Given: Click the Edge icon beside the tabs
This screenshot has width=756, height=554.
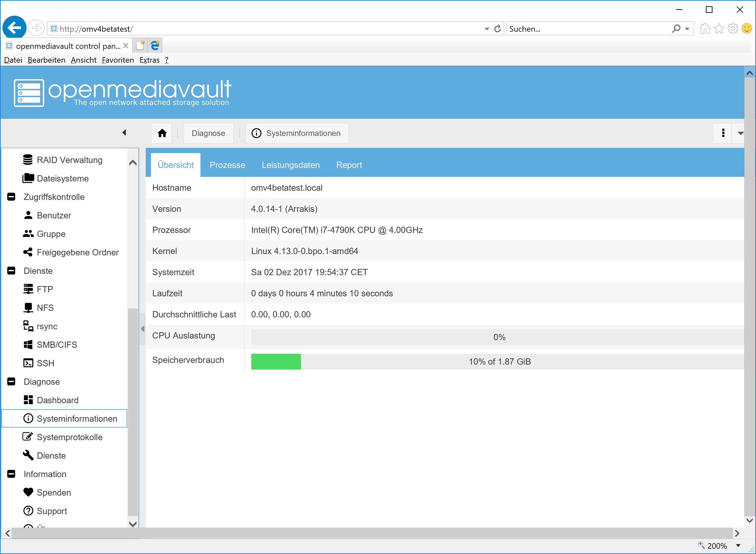Looking at the screenshot, I should 155,45.
